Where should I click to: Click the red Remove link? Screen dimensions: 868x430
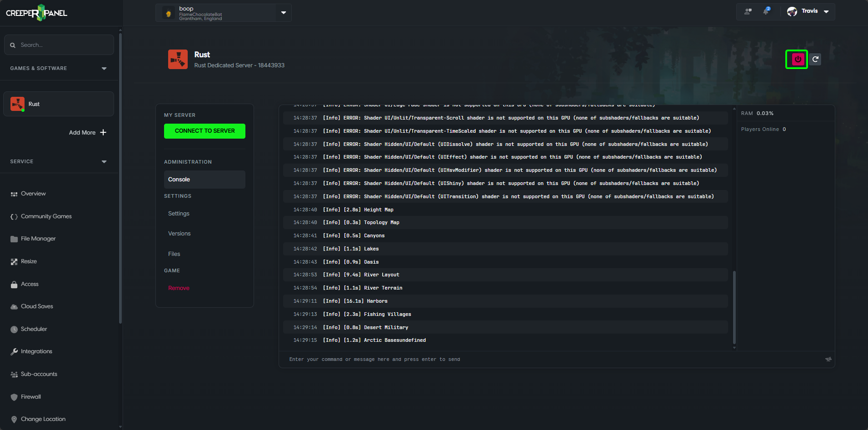(x=179, y=288)
